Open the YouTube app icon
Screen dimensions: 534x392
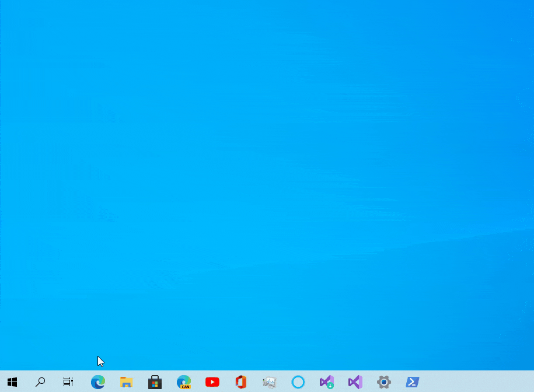tap(212, 382)
